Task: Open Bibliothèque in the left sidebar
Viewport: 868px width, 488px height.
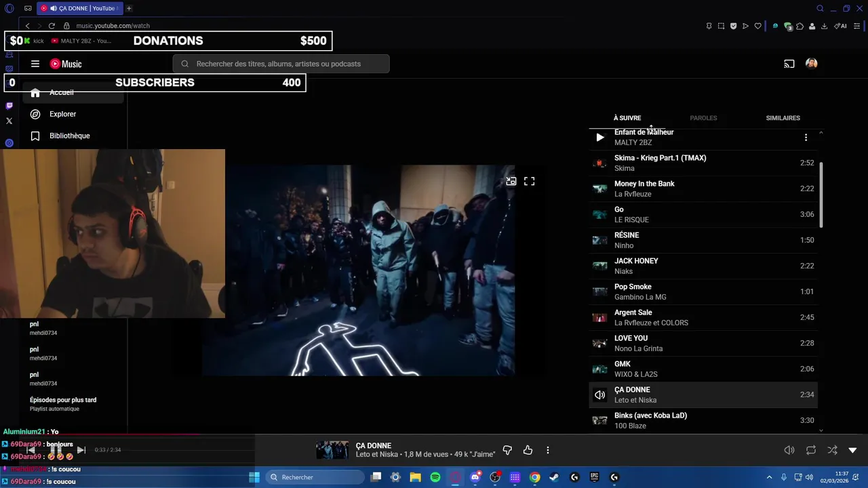Action: (x=73, y=136)
